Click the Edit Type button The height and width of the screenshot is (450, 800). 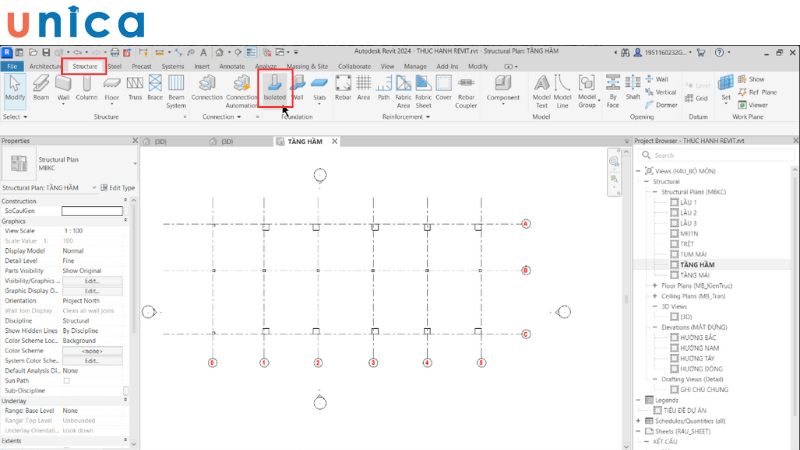click(x=118, y=188)
